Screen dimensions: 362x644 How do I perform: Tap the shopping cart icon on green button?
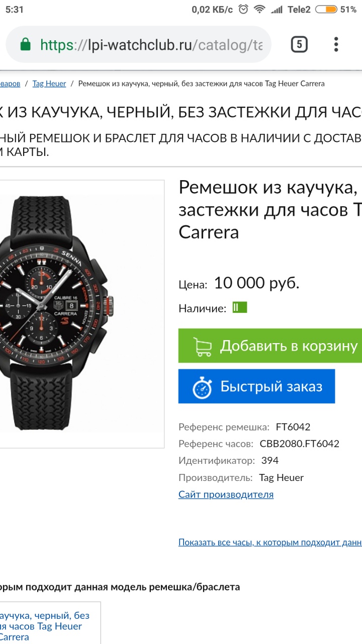pyautogui.click(x=202, y=346)
